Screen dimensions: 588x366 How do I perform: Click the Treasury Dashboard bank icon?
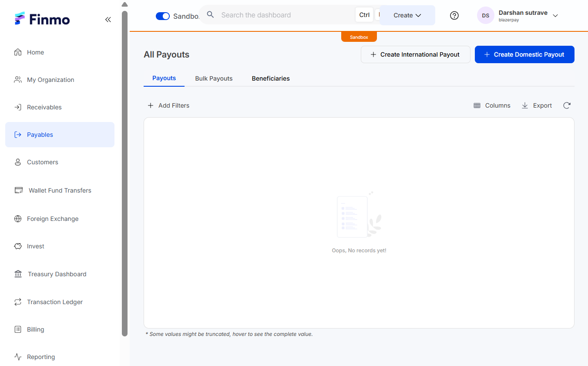18,274
